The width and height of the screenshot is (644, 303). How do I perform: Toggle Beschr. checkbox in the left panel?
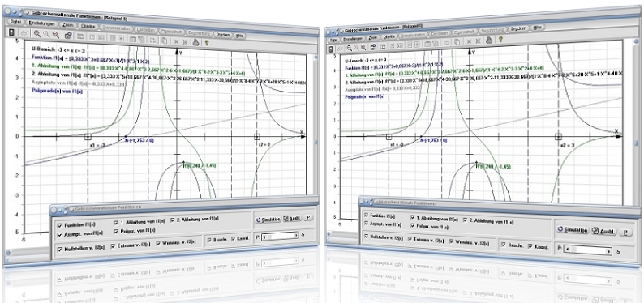coord(209,240)
